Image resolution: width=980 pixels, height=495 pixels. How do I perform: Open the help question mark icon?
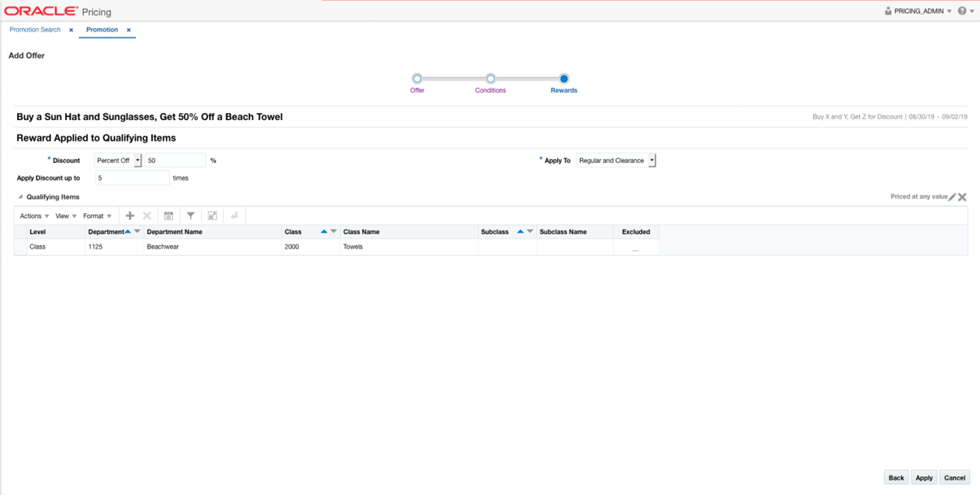coord(962,11)
